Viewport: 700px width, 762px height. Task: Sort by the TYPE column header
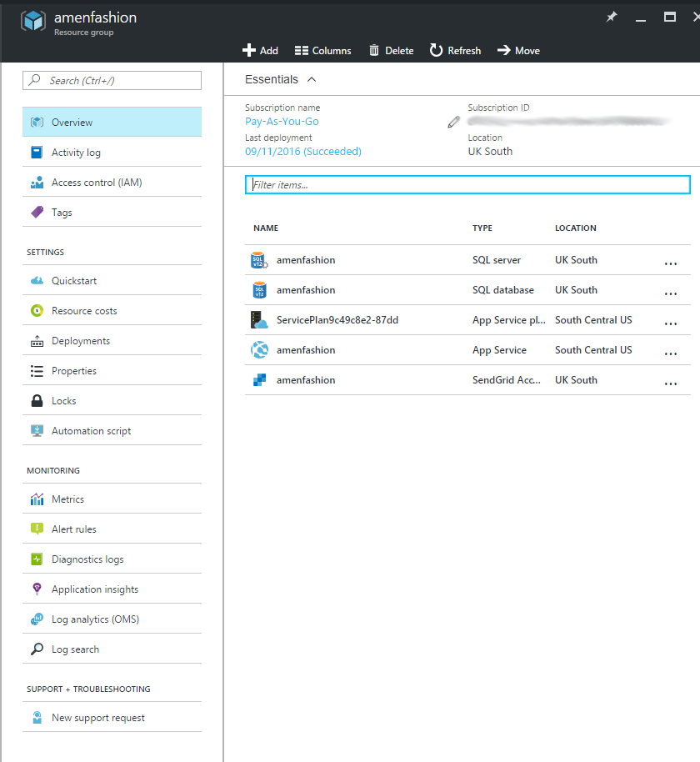[x=482, y=228]
